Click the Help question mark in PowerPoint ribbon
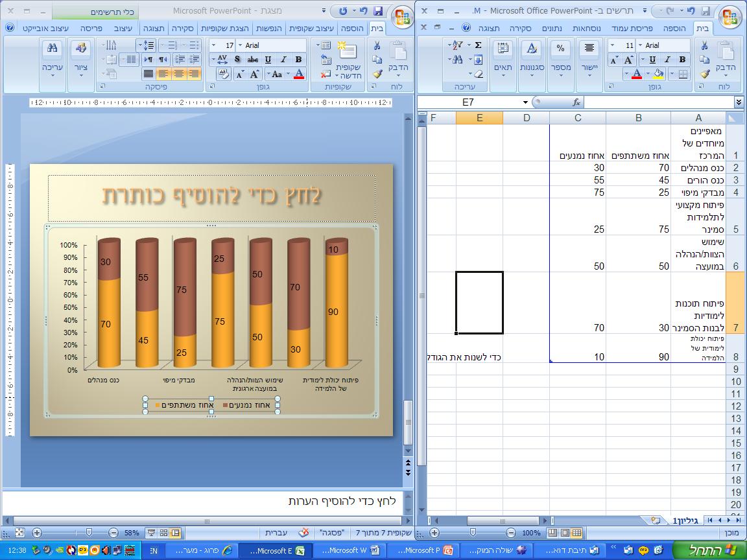 [10, 28]
